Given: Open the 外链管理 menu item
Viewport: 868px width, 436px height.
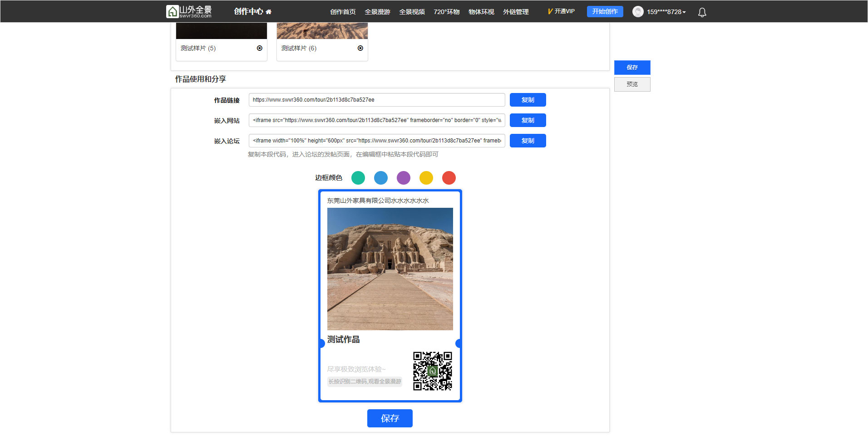Looking at the screenshot, I should [x=516, y=12].
